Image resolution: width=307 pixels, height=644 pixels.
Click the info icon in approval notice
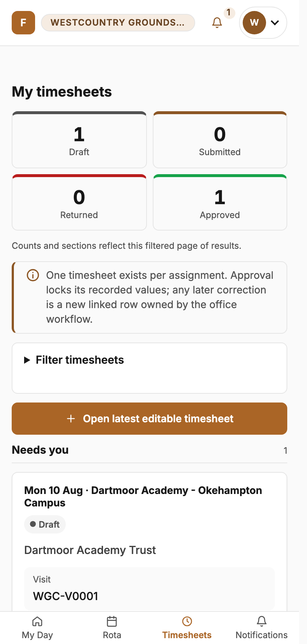pyautogui.click(x=33, y=275)
